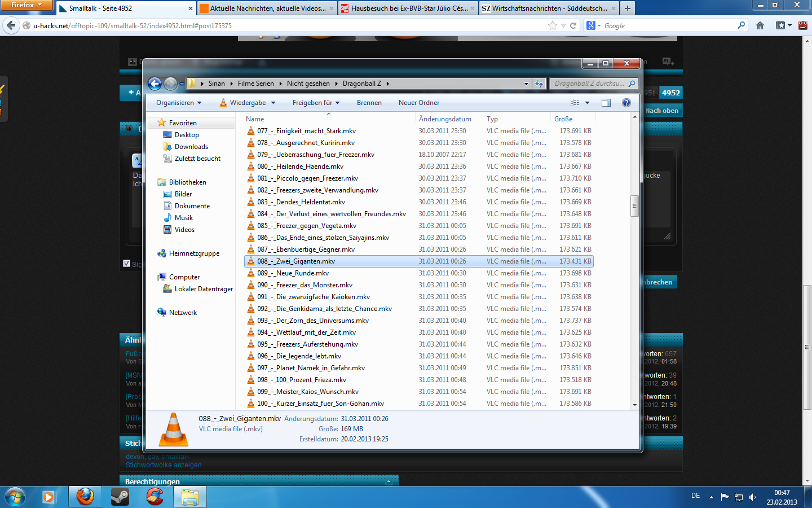
Task: Open view options dropdown arrow
Action: [x=587, y=103]
